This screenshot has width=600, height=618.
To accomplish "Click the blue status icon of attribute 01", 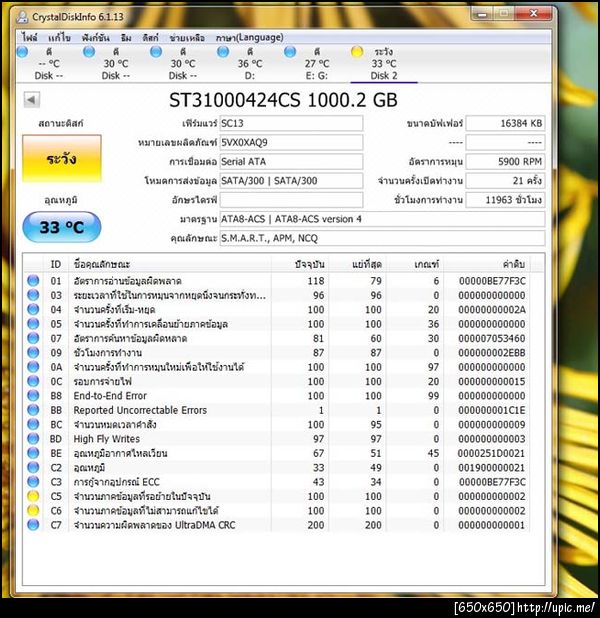I will pyautogui.click(x=33, y=281).
